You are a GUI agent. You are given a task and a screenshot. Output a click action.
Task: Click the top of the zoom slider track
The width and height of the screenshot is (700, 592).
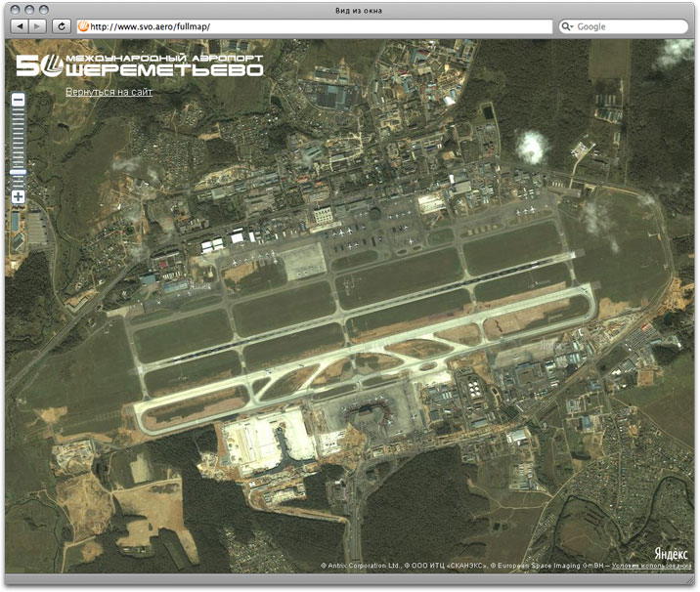(x=18, y=111)
